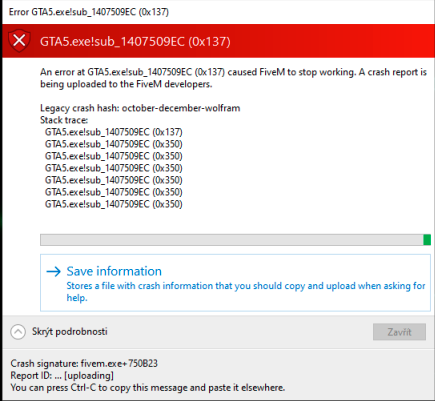Click the Report ID uploading line

[62, 376]
